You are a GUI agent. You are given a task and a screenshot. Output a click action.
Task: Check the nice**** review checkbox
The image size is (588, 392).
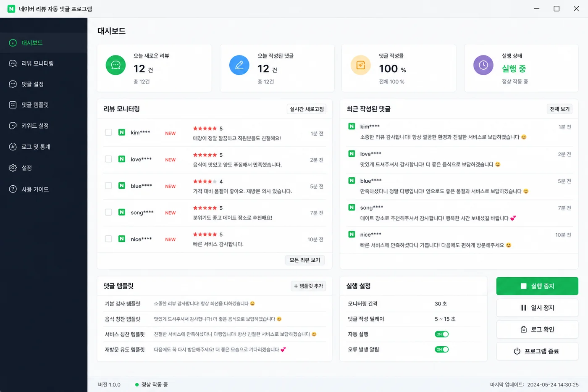coord(108,239)
